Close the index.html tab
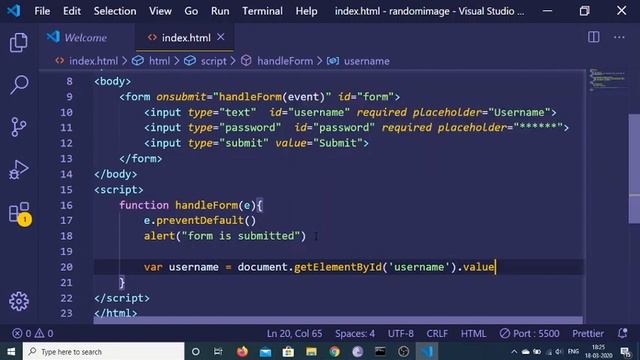 (x=221, y=37)
